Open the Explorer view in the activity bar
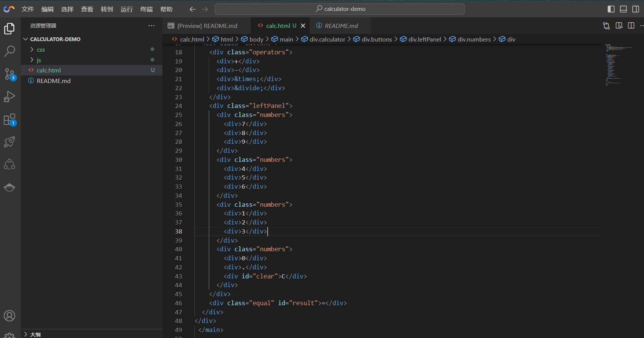The width and height of the screenshot is (644, 338). click(9, 29)
